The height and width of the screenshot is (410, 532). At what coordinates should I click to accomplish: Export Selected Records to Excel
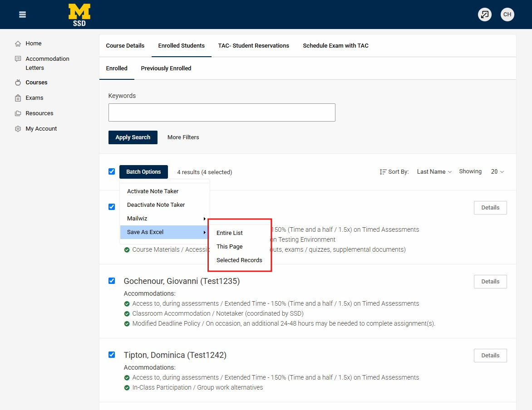point(239,260)
